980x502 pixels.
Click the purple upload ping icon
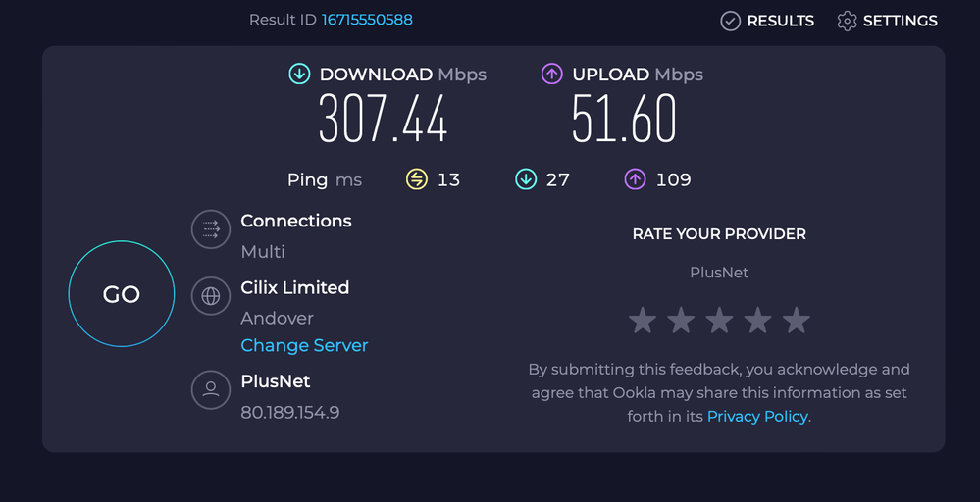[635, 179]
